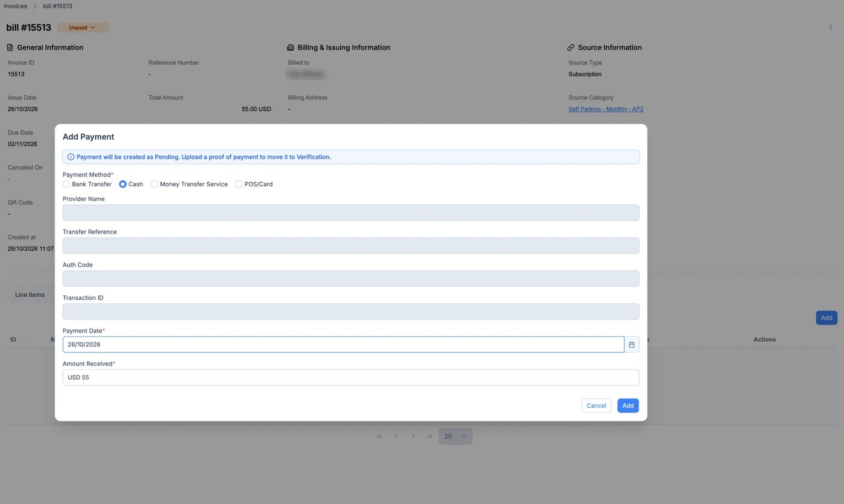The height and width of the screenshot is (504, 844).
Task: Click the Transfer Reference field
Action: (x=351, y=245)
